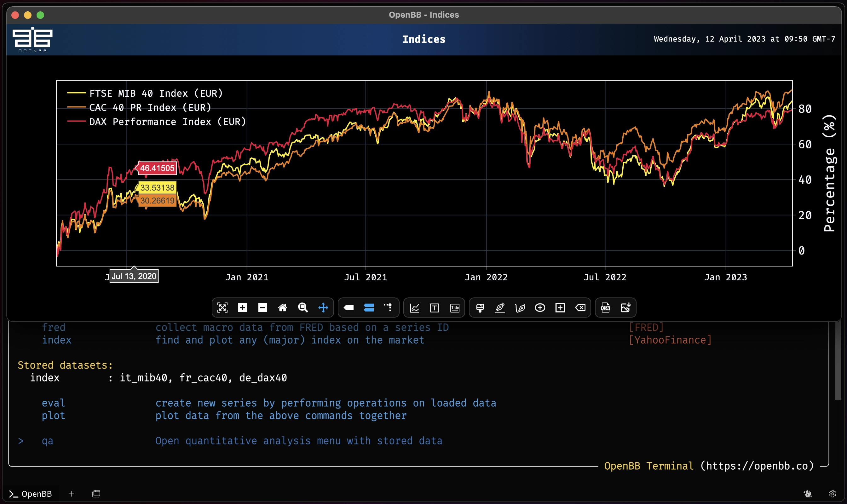Click the Percentage (%) axis title
Image resolution: width=847 pixels, height=504 pixels.
[x=829, y=173]
